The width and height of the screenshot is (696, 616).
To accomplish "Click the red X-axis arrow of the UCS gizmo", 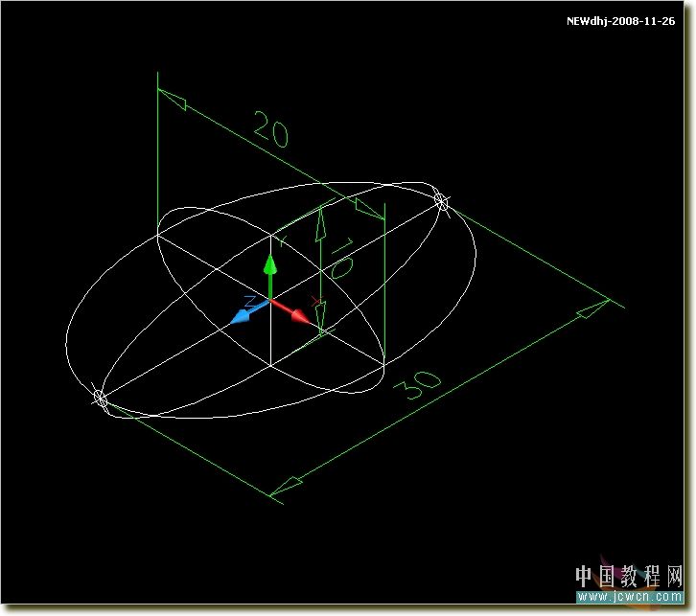I will pos(291,311).
